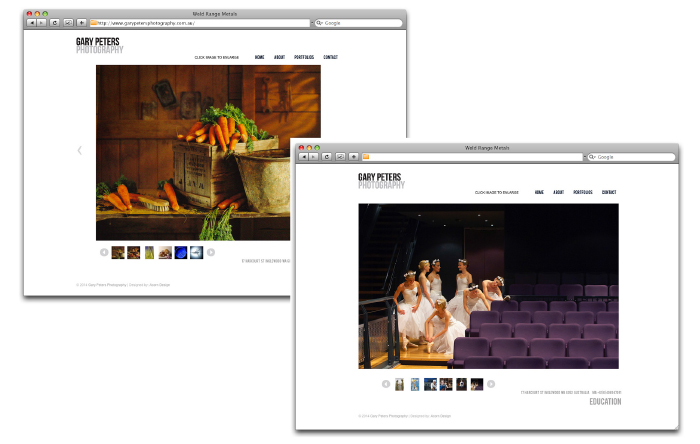This screenshot has width=700, height=444.
Task: Select the first thumbnail under the ballerina photo
Action: click(x=400, y=384)
